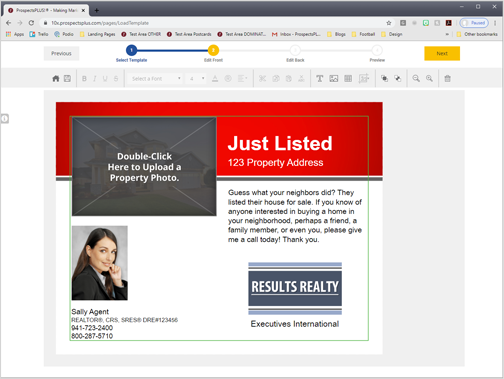Click the insert shape/graphic icon
Image resolution: width=504 pixels, height=379 pixels.
point(364,79)
